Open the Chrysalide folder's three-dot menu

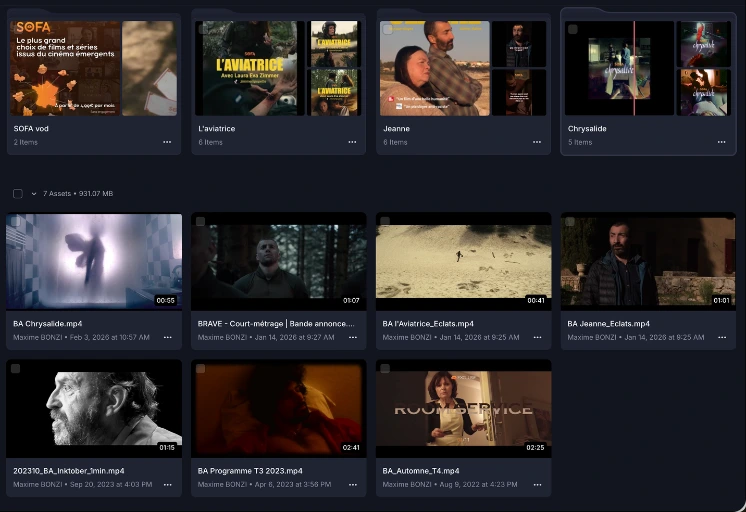[721, 142]
